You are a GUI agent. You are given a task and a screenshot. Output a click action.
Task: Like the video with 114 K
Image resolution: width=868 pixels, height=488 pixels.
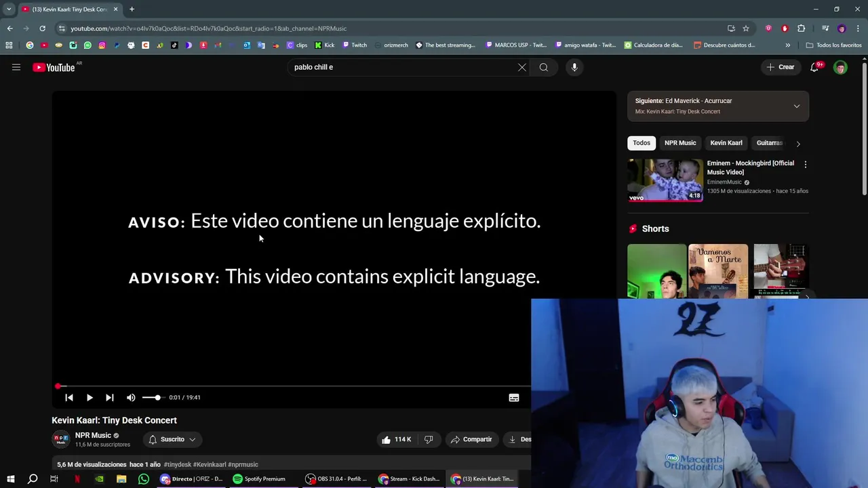(x=397, y=439)
